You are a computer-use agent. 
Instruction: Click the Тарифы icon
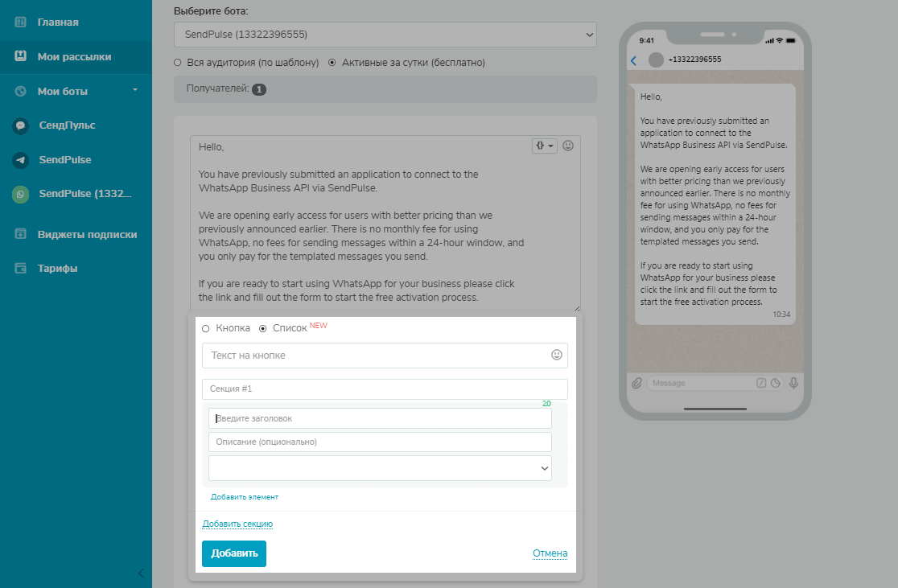(21, 268)
